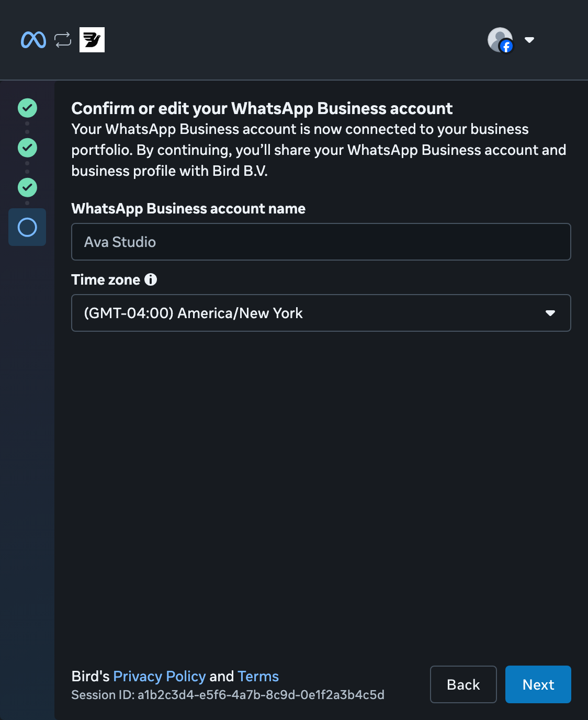Screen dimensions: 588x720
Task: Select the second completed step checkmark
Action: 27,148
